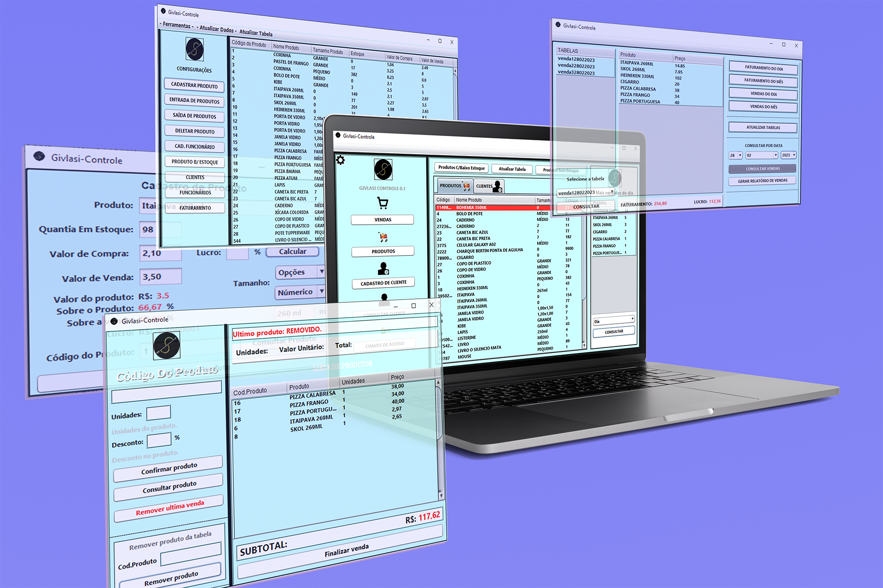Click Produtos C/Baixo Estoque button

(x=461, y=168)
